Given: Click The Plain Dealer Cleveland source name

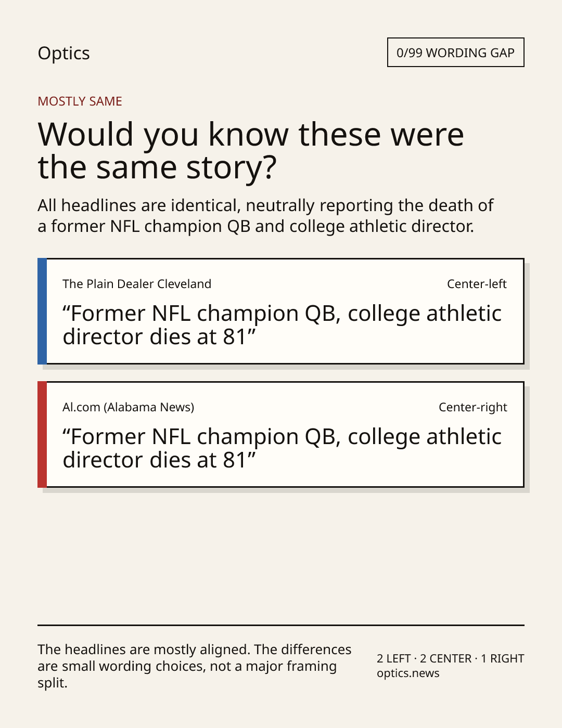Looking at the screenshot, I should pyautogui.click(x=137, y=284).
